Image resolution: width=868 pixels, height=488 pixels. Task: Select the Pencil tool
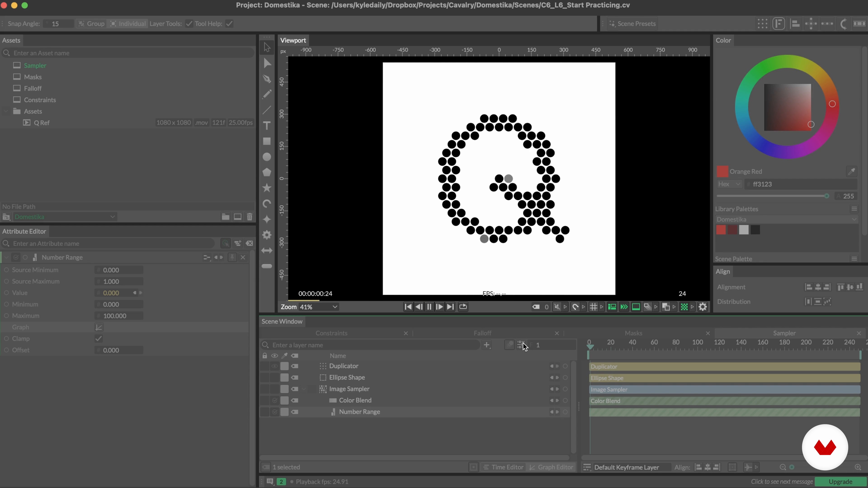[x=267, y=94]
